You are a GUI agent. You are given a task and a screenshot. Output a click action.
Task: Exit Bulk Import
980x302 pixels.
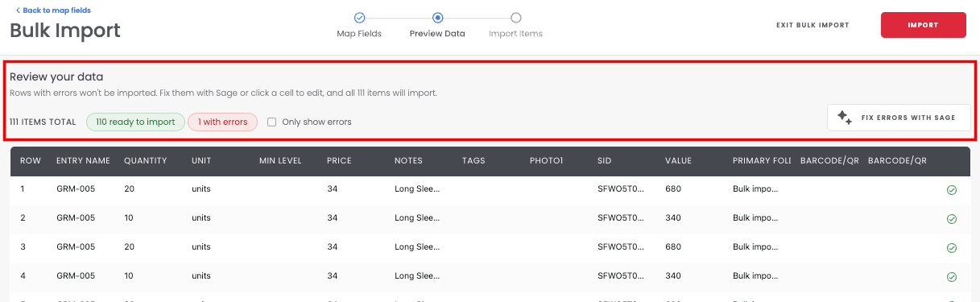pos(813,25)
